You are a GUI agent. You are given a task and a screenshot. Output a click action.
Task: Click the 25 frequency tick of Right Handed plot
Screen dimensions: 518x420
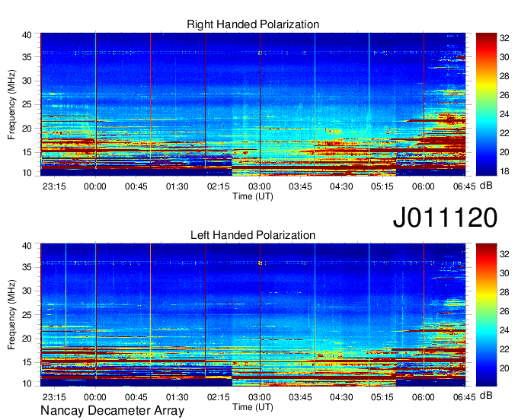coord(27,104)
